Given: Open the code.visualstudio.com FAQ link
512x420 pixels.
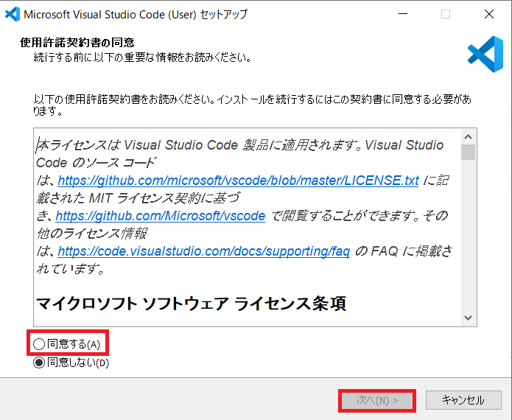Looking at the screenshot, I should (204, 251).
